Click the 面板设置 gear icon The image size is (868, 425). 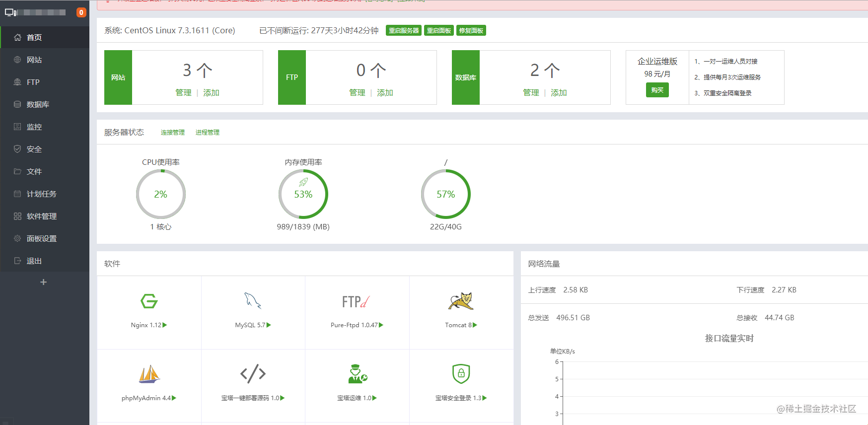click(17, 238)
